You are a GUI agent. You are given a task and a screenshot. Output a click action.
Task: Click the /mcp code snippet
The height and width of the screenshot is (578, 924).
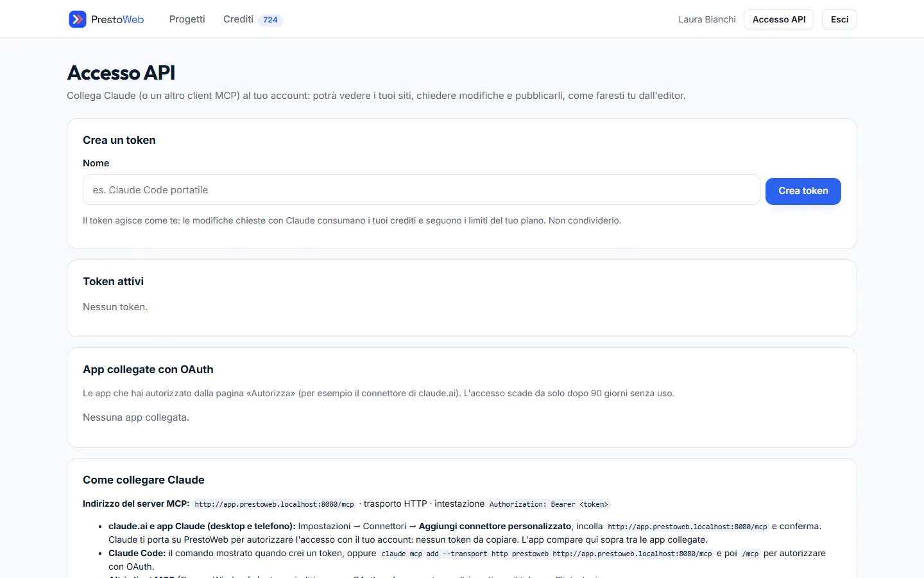coord(750,554)
